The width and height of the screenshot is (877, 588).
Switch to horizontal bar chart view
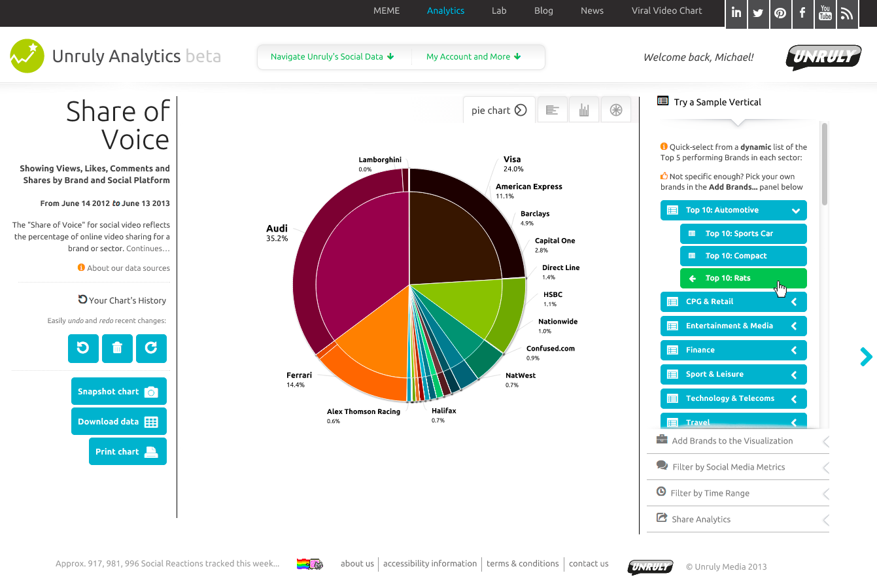pyautogui.click(x=553, y=110)
